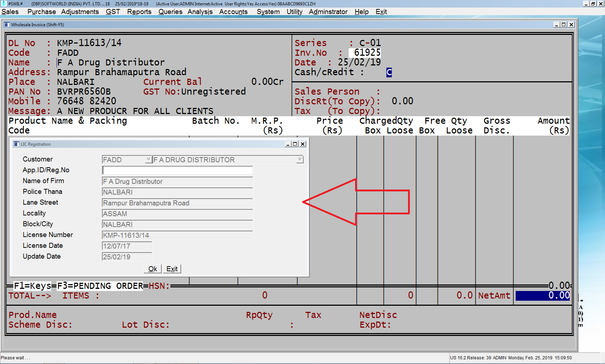Click the Gross Disc. column header

point(497,126)
